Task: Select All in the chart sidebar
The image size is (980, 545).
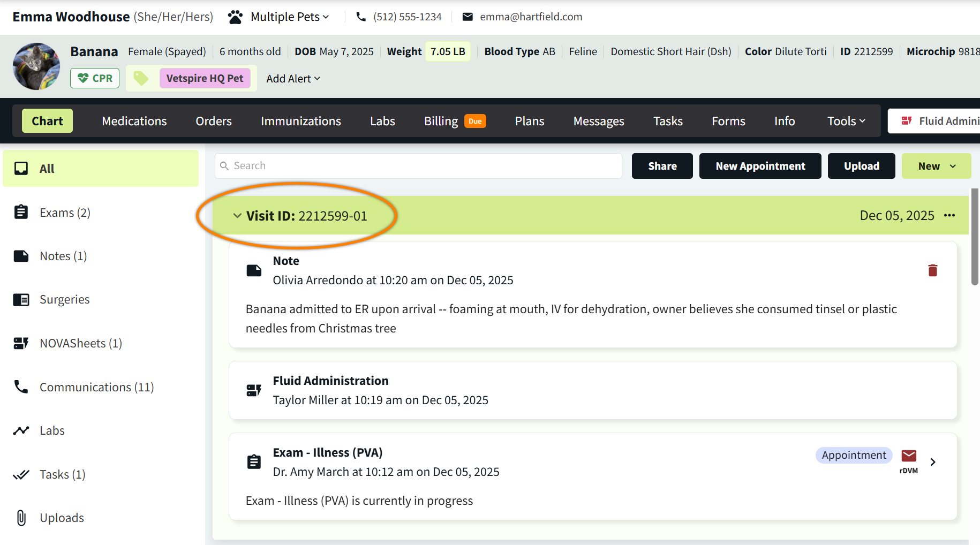Action: (101, 169)
